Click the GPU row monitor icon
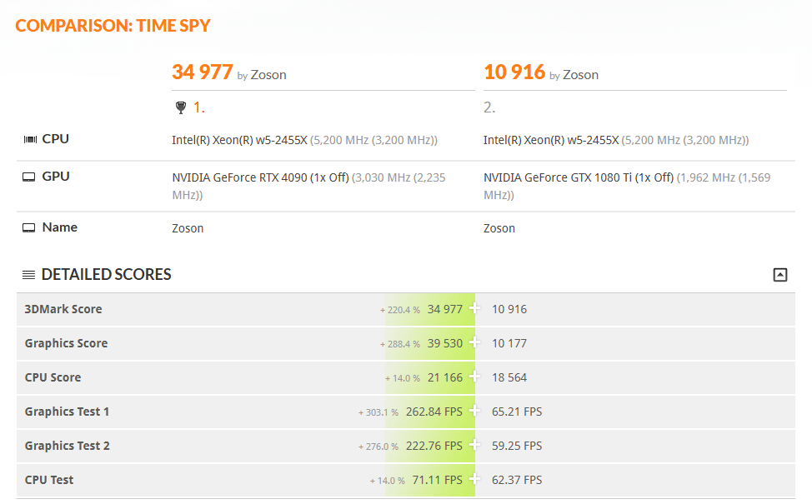 [29, 177]
